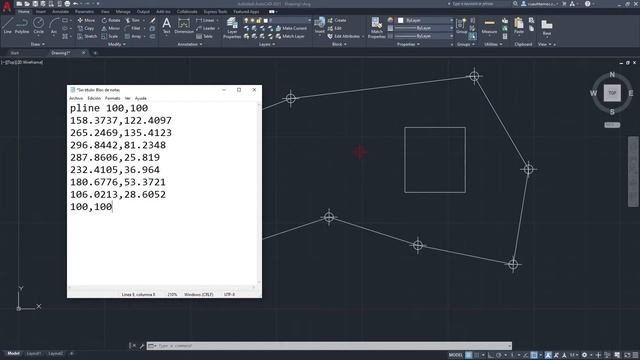The width and height of the screenshot is (640, 360).
Task: Click Create block button
Action: (x=337, y=20)
